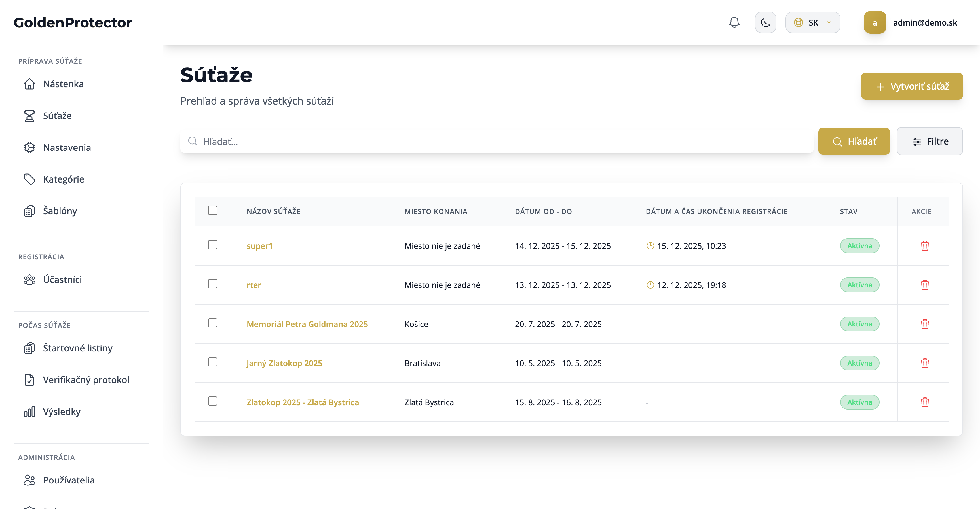Select the rter row checkbox

click(x=213, y=284)
